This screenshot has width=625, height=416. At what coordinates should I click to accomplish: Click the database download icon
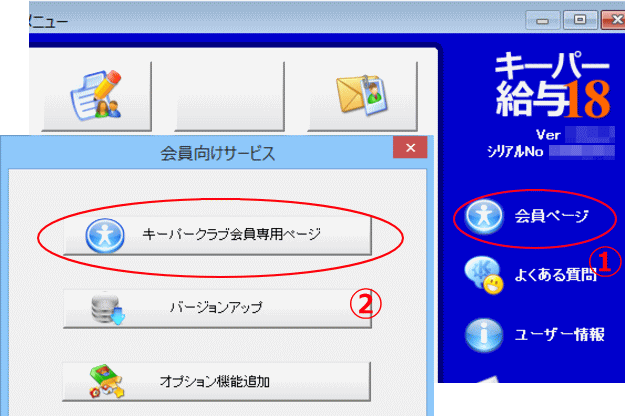[108, 309]
